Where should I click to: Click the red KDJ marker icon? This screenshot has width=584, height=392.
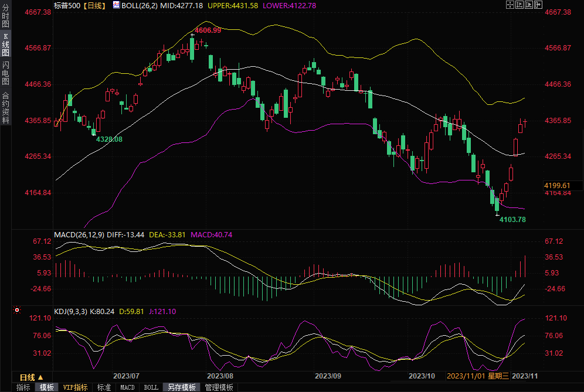click(17, 310)
